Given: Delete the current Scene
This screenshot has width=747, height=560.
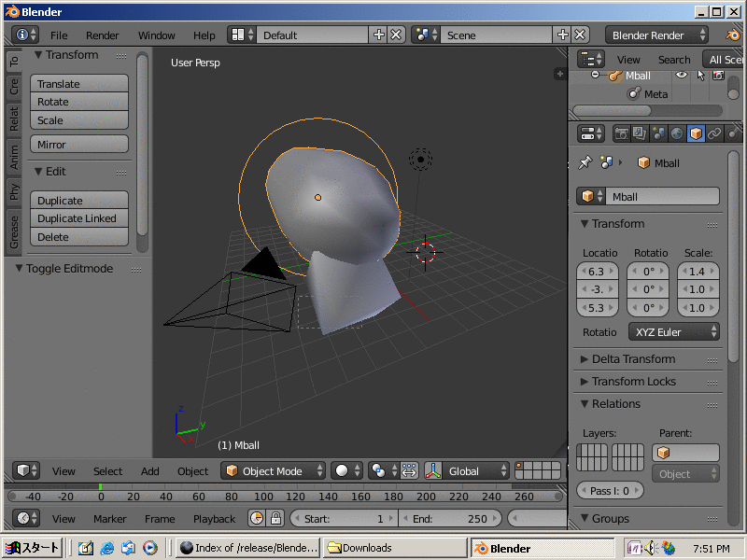Looking at the screenshot, I should coord(580,35).
